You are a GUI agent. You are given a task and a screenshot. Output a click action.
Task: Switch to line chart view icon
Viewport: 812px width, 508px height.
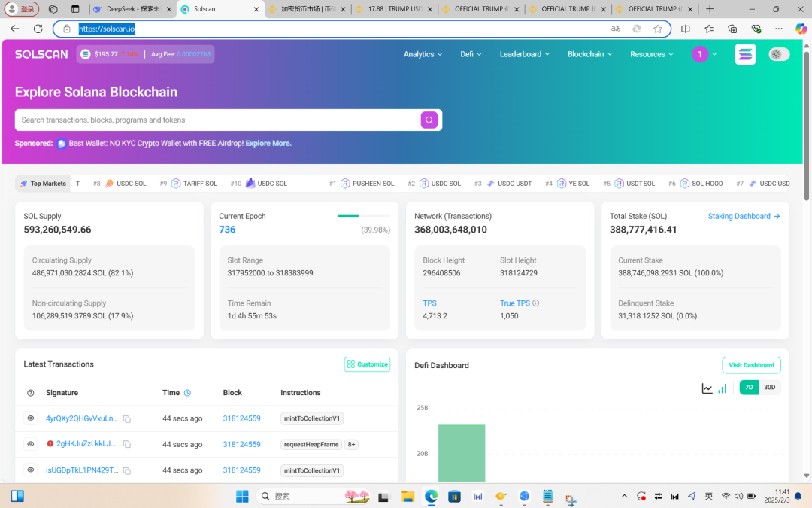click(x=707, y=388)
